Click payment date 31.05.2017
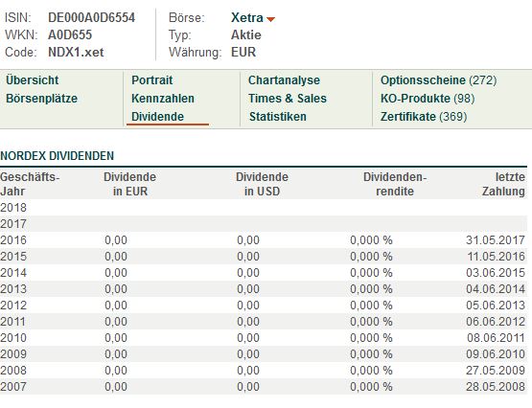The width and height of the screenshot is (532, 408). point(496,240)
